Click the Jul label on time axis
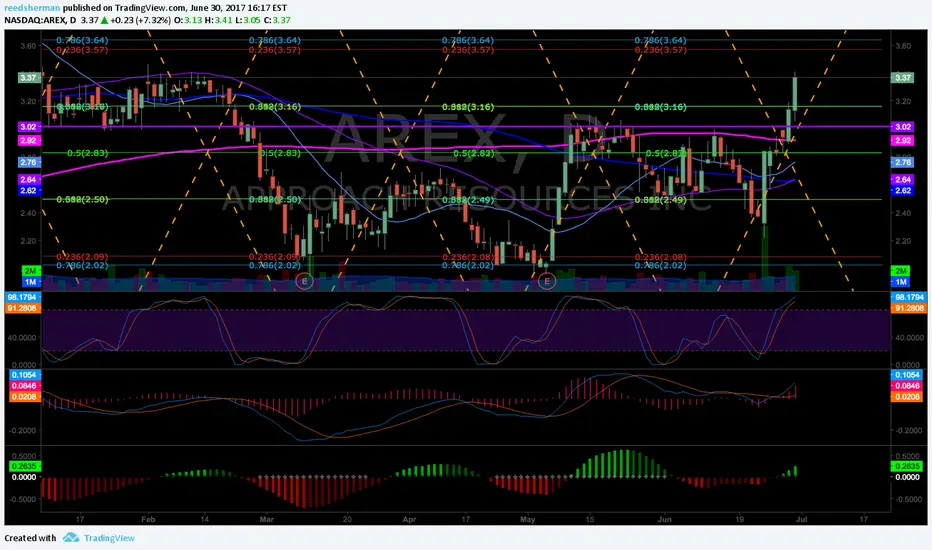This screenshot has height=550, width=932. [801, 519]
